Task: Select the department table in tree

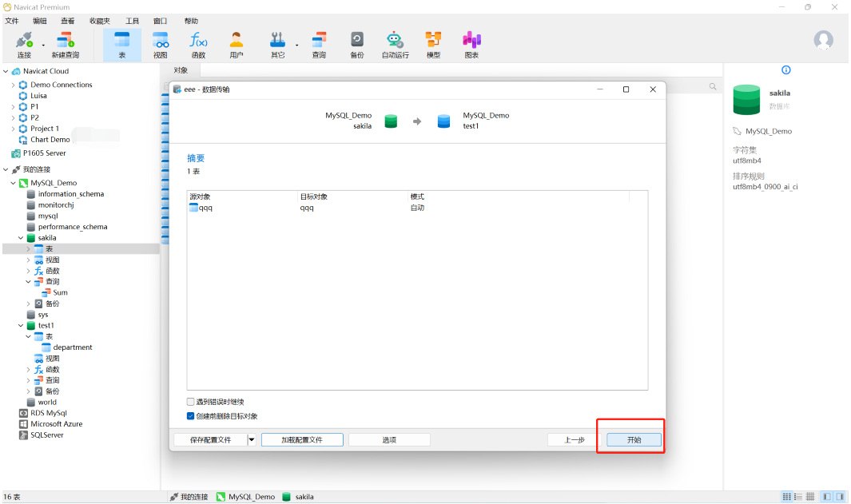Action: [x=72, y=347]
